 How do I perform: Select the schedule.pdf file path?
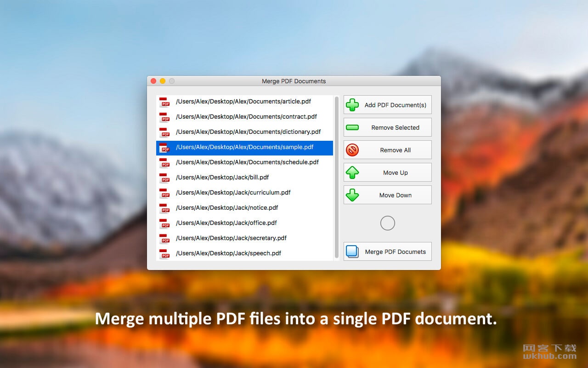coord(248,162)
